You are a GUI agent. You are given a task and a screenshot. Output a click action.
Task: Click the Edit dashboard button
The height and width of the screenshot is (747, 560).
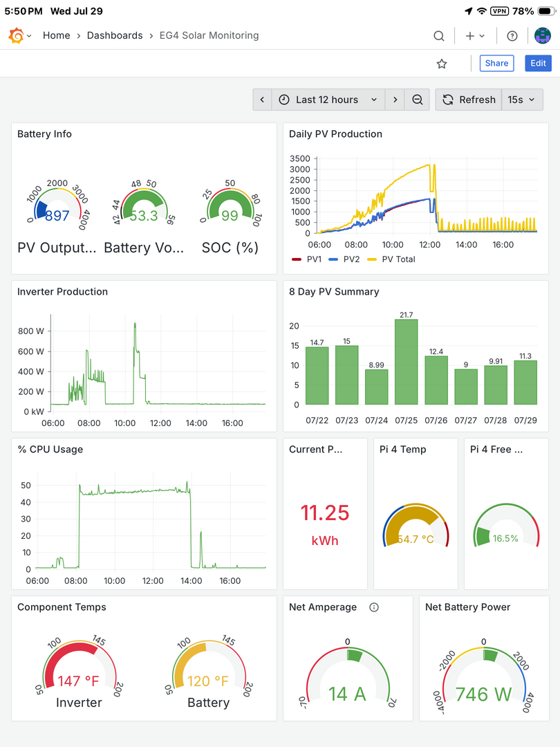point(538,64)
